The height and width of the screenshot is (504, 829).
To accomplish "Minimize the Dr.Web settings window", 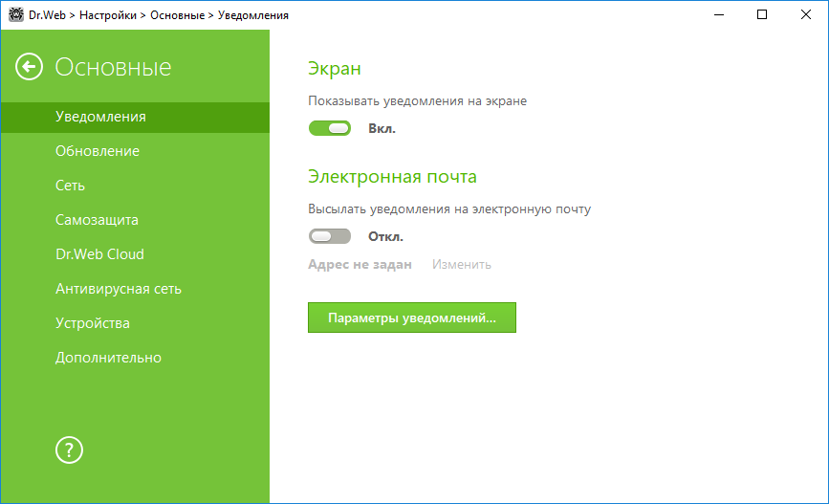I will click(718, 14).
